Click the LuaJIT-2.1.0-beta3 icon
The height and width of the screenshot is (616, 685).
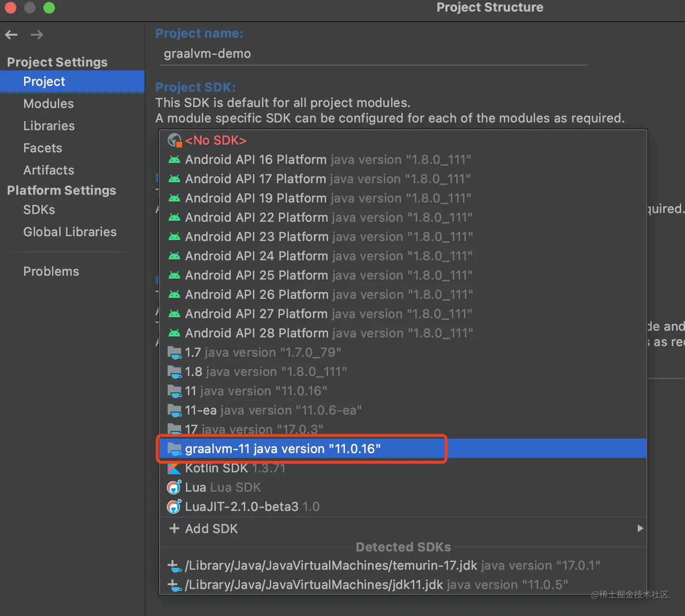[x=174, y=507]
